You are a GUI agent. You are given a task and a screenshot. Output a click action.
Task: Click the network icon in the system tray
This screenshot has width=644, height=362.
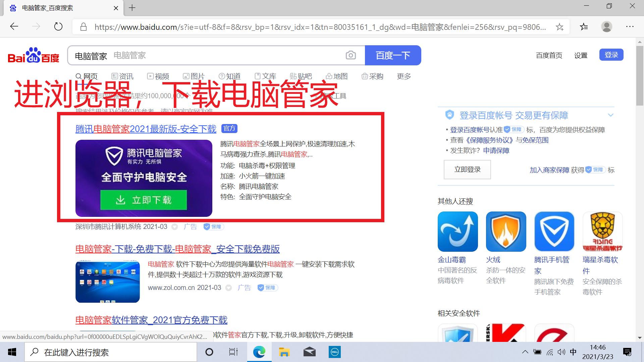550,352
